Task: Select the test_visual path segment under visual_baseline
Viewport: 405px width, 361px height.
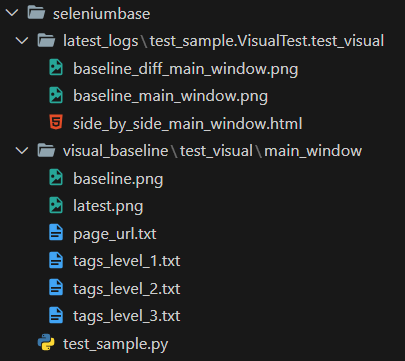Action: pyautogui.click(x=216, y=151)
